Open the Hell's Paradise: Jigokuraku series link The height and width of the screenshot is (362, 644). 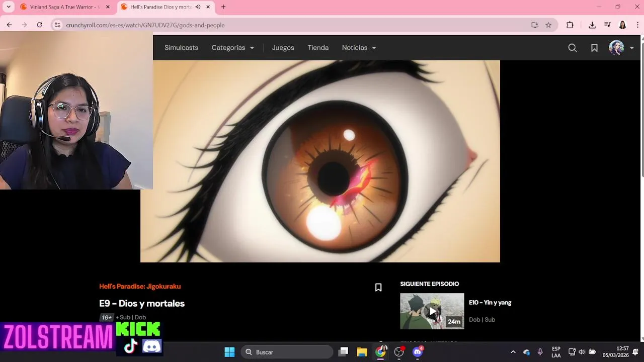[140, 286]
